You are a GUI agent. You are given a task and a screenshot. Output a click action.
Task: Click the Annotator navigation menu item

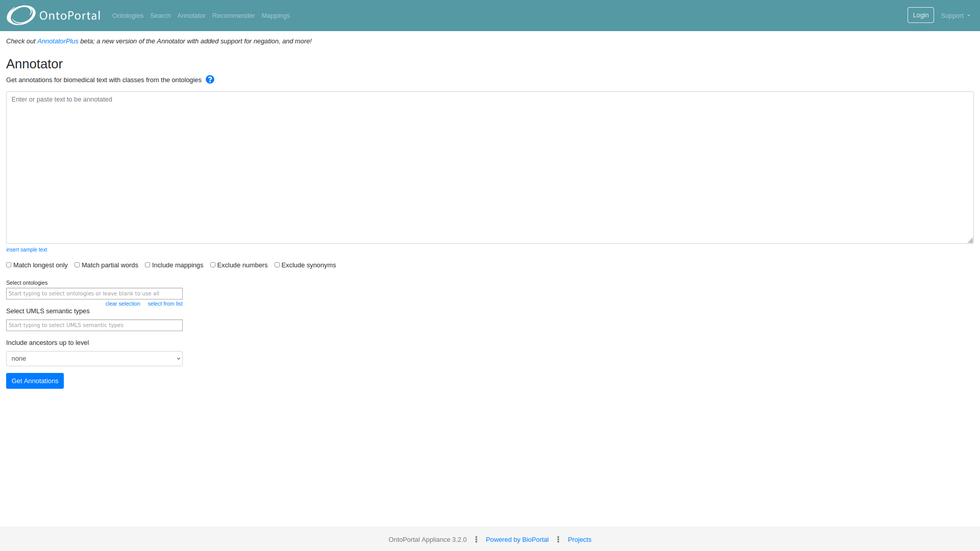(192, 15)
